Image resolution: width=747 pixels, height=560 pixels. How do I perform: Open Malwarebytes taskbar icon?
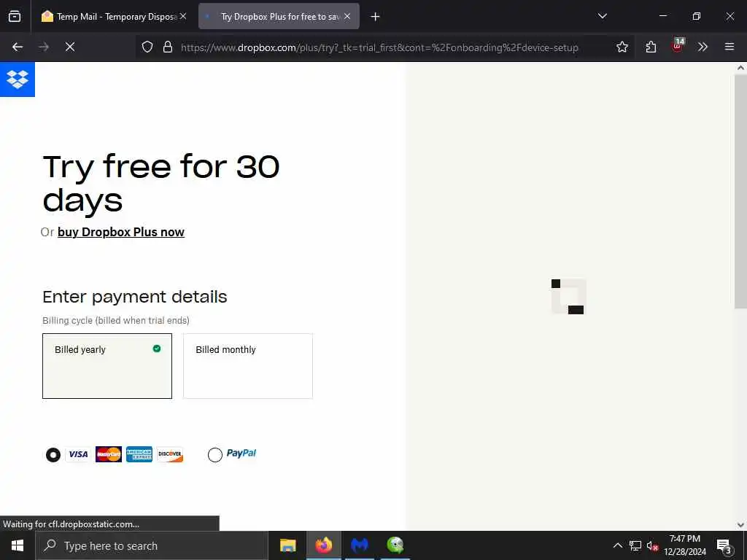(x=359, y=545)
